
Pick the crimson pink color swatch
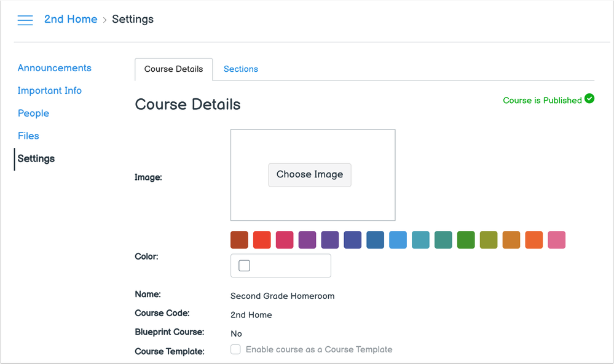(x=285, y=239)
